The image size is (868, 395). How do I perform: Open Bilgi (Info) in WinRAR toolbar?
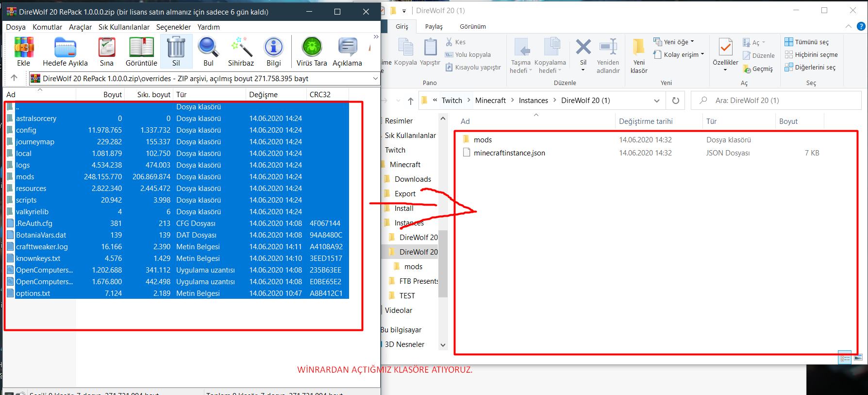tap(274, 52)
